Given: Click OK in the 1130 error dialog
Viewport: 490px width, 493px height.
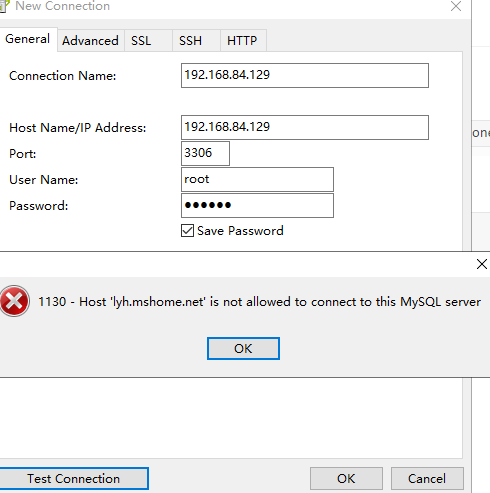Looking at the screenshot, I should [243, 349].
